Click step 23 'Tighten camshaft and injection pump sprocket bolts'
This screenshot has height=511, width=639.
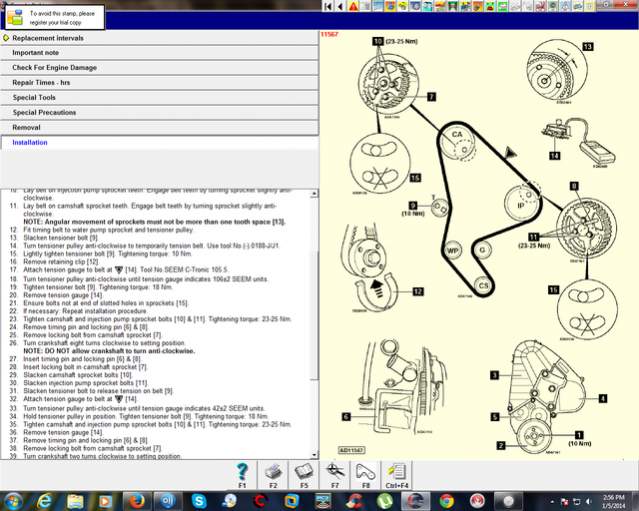coord(157,319)
